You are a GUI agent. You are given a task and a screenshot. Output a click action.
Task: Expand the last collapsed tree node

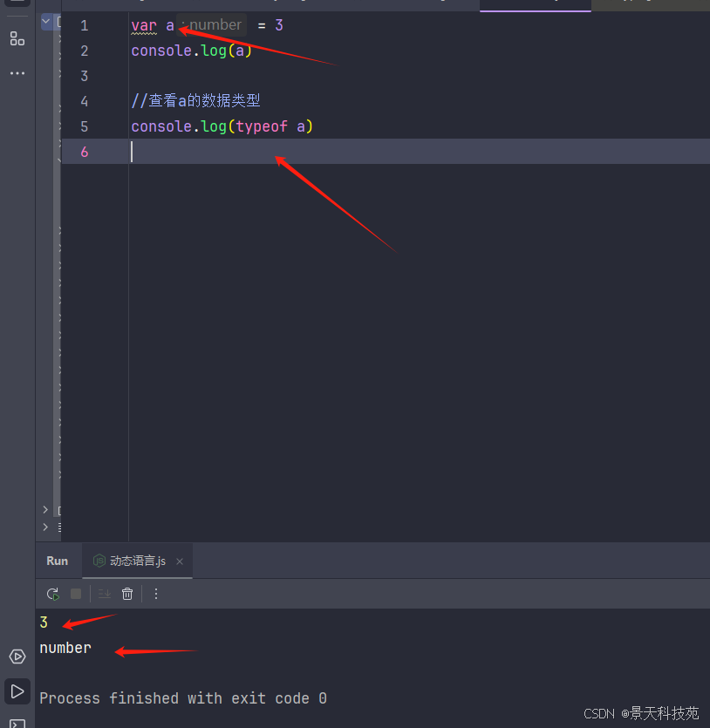coord(45,527)
